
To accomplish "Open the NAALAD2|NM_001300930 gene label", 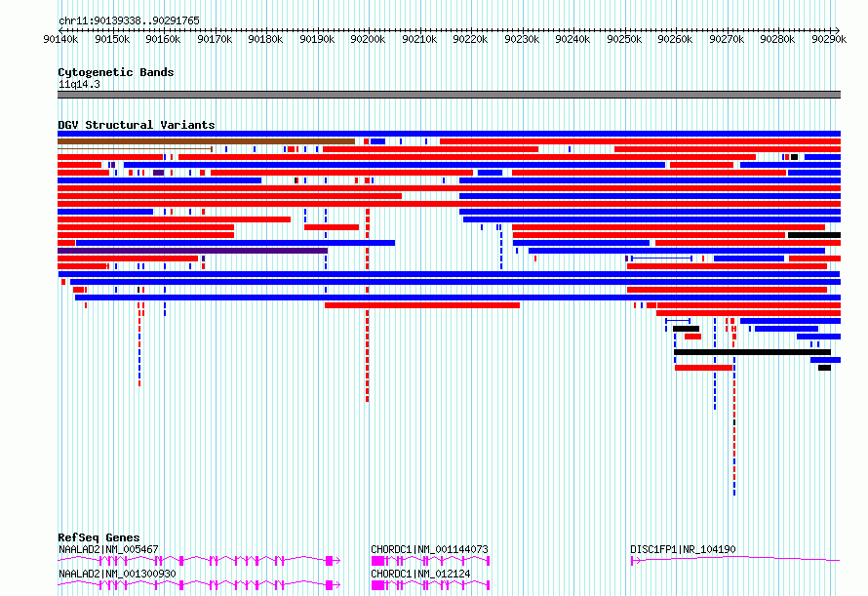I will (x=117, y=574).
